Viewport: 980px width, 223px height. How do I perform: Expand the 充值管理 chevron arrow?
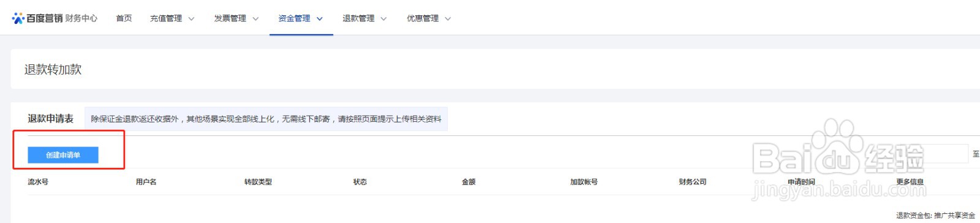(x=191, y=19)
